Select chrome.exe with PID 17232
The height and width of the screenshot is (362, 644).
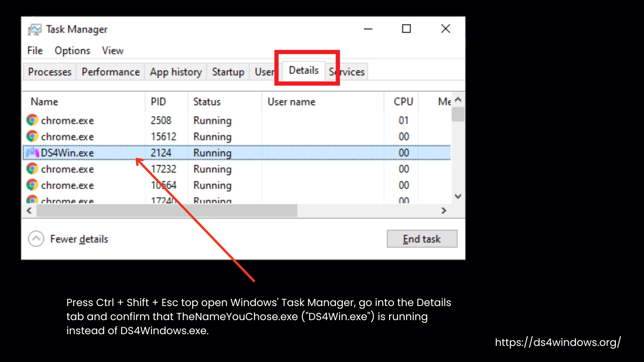pos(67,169)
